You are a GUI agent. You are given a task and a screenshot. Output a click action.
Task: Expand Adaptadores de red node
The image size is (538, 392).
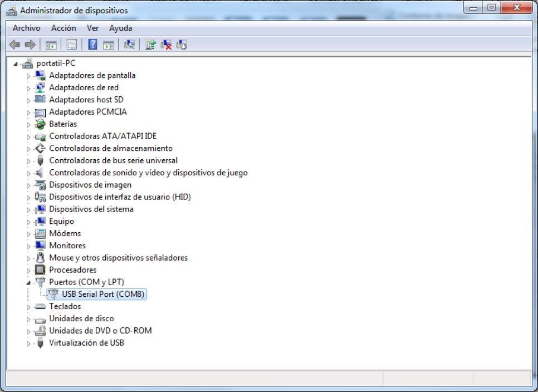click(x=28, y=88)
